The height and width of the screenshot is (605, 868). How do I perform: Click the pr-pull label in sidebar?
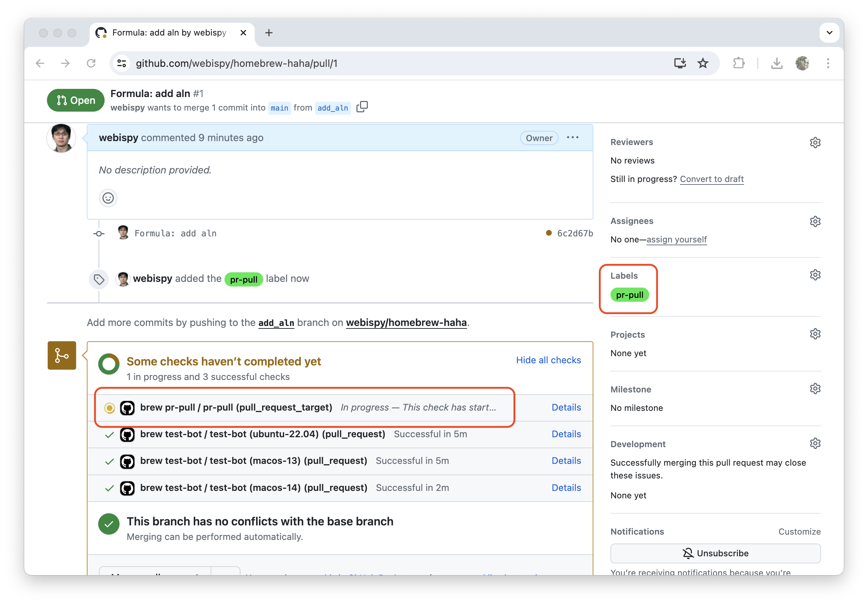pyautogui.click(x=629, y=295)
